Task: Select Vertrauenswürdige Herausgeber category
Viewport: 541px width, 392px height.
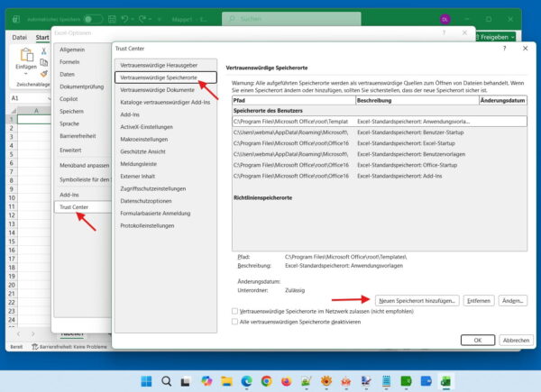Action: tap(166, 65)
